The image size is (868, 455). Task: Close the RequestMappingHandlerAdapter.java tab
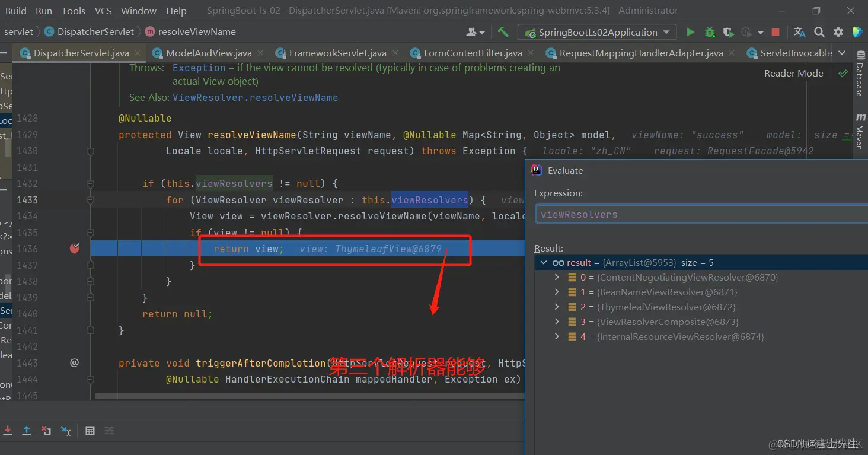click(x=732, y=53)
